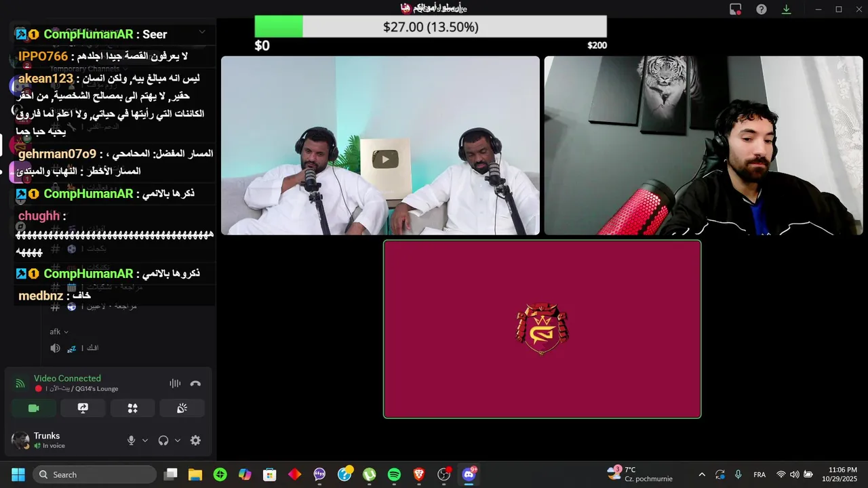Click username IPPO766 in chat overlay
868x488 pixels.
(x=43, y=56)
